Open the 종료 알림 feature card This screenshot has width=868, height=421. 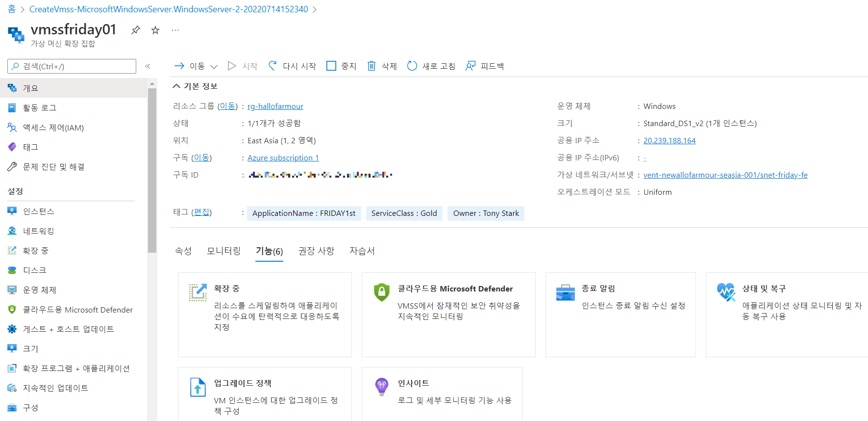click(620, 315)
